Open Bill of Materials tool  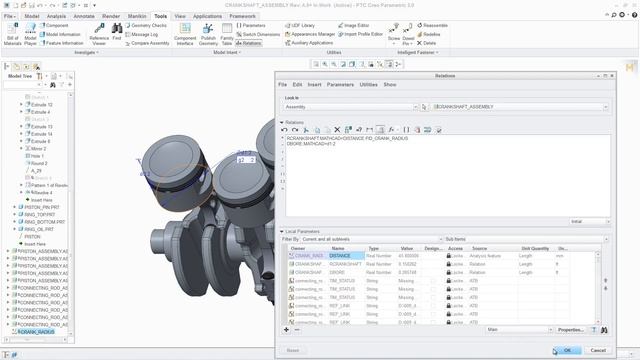(12, 34)
